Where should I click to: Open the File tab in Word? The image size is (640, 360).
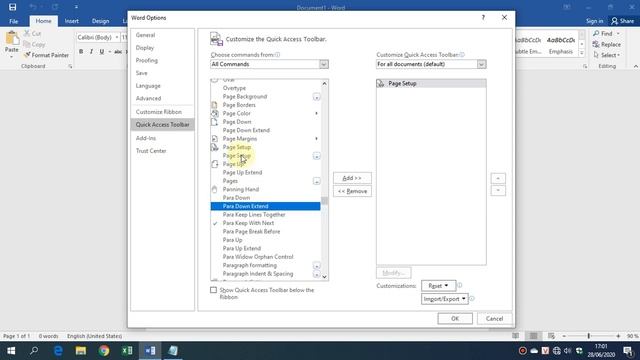tap(13, 21)
